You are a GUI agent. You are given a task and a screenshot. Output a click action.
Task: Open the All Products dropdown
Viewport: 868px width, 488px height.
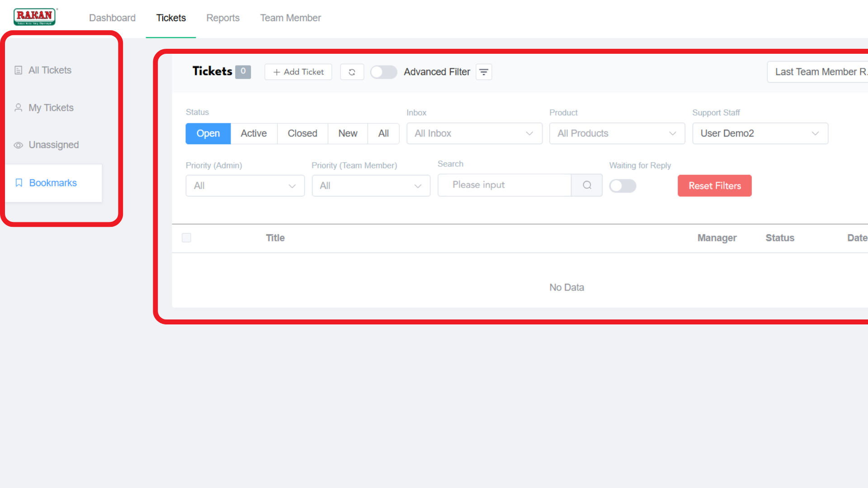tap(617, 133)
